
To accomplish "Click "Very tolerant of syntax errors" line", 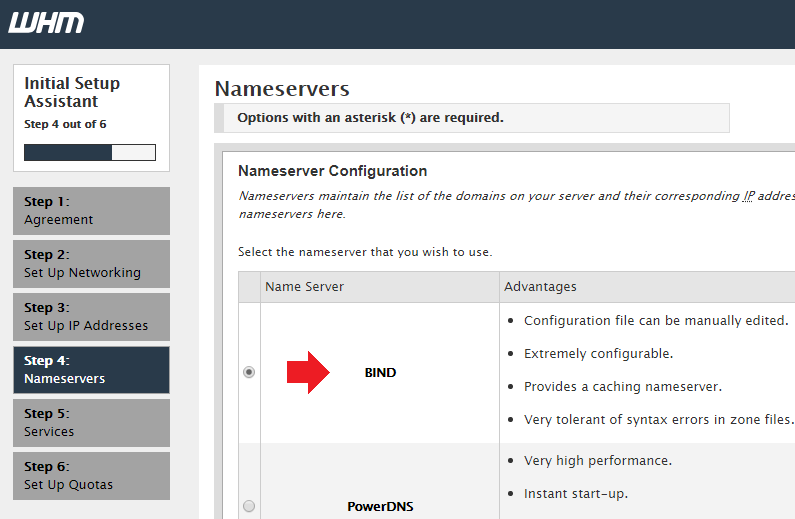I will (x=659, y=420).
